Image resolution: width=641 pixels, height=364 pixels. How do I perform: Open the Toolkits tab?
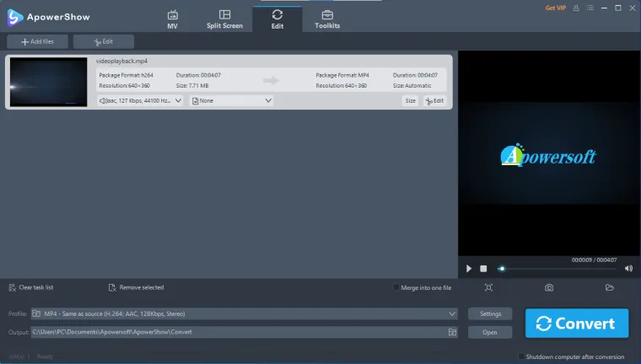327,19
